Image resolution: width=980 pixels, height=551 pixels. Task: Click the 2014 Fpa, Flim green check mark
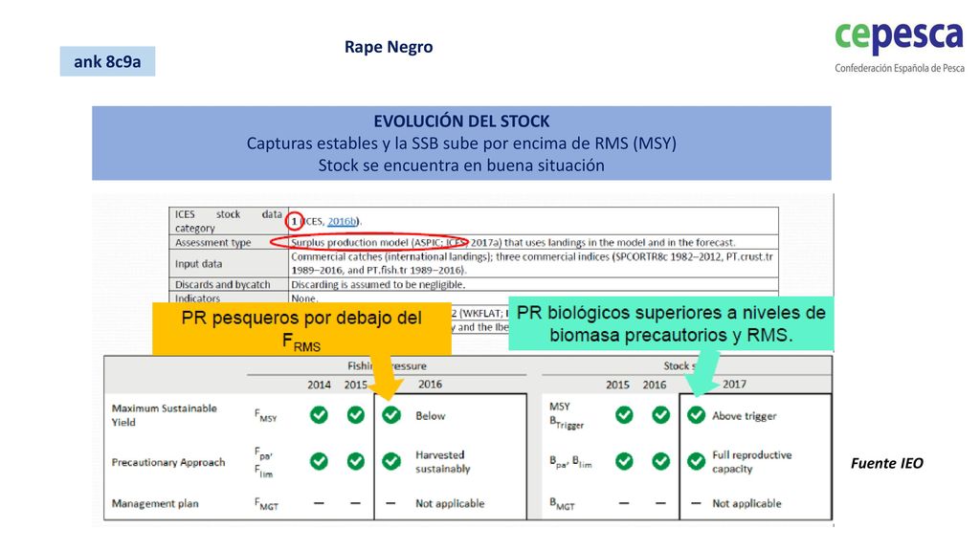319,461
